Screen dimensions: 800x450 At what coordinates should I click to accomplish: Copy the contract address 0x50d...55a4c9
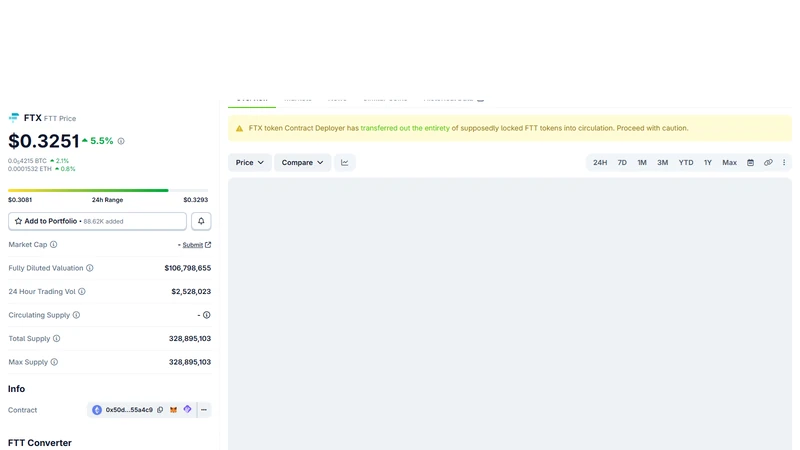point(160,410)
